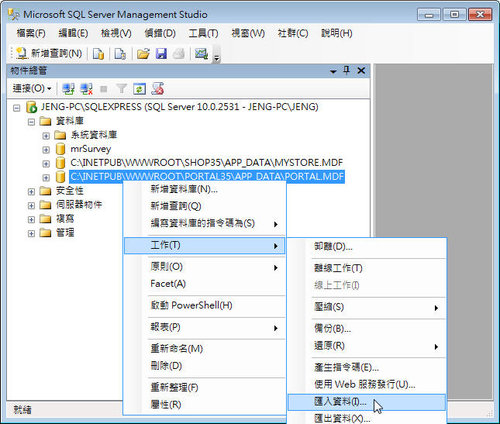Click the second new query file icon
Viewport: 500px width, 424px height.
coord(120,54)
